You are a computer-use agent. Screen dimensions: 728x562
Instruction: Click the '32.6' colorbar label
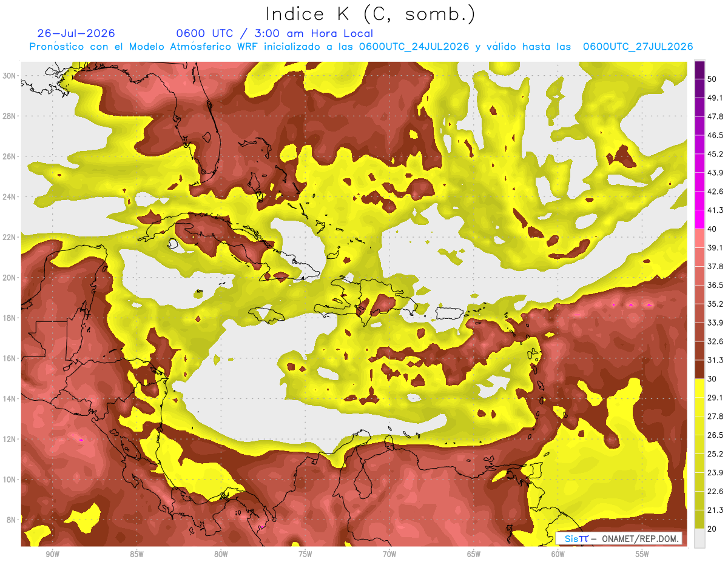(715, 342)
